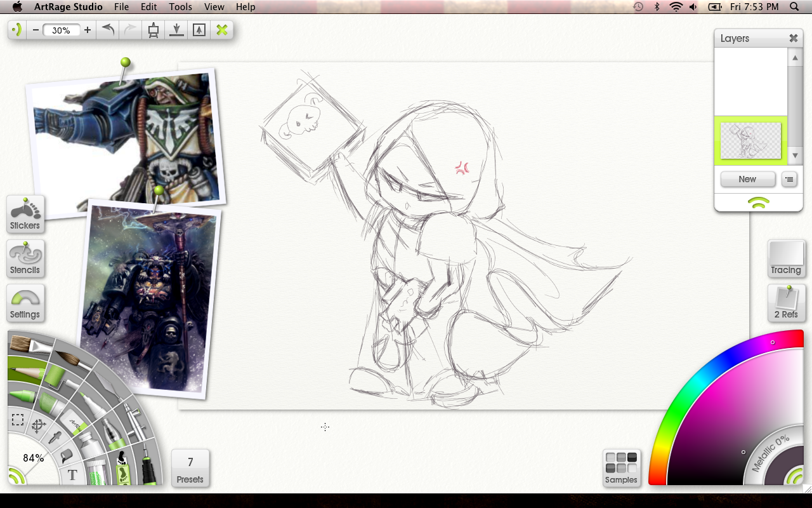Select the Pencil tool

[27, 372]
